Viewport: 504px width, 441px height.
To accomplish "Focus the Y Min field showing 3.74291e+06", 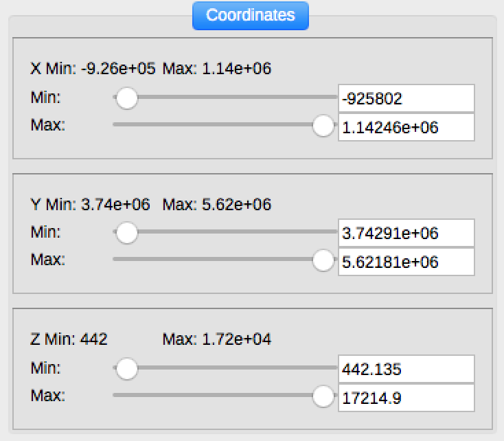I will pos(406,234).
